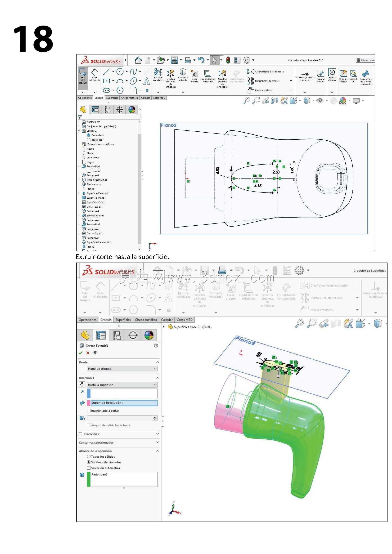Pick the Line sketch tool in sketch-editing window
The image size is (392, 554).
(x=106, y=72)
